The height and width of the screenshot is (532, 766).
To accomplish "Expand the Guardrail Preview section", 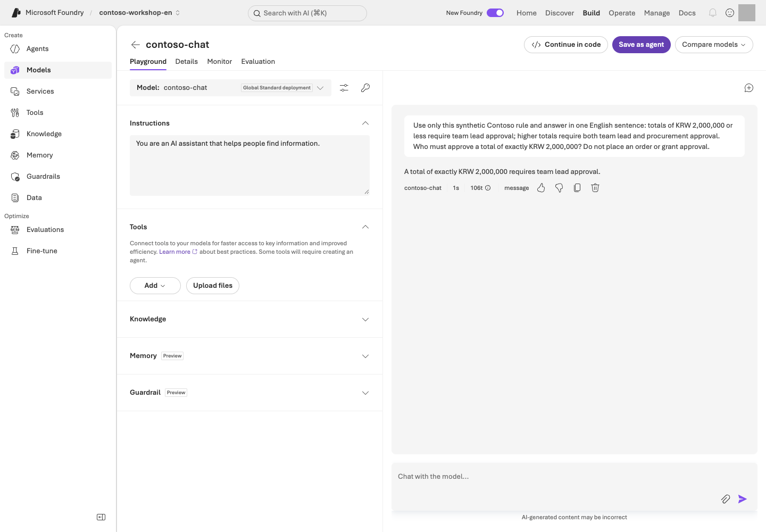I will coord(365,393).
